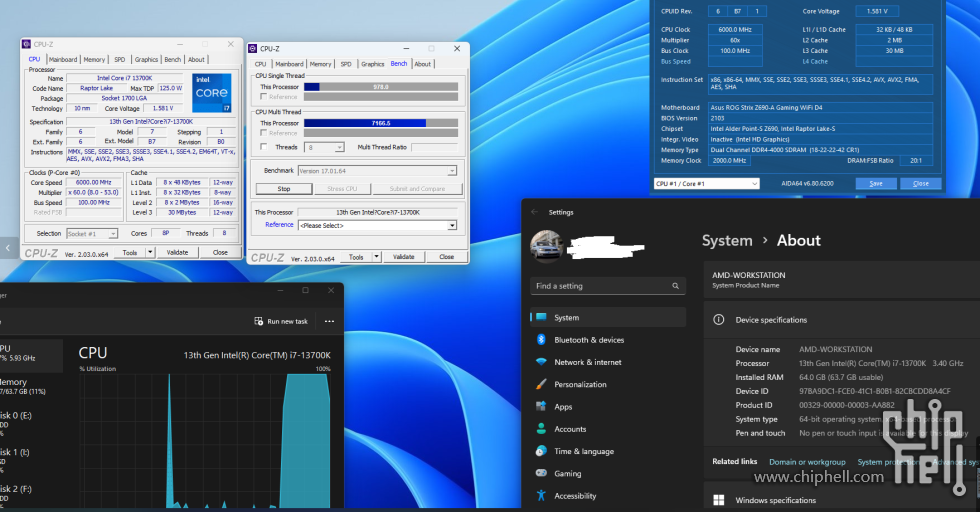This screenshot has height=512, width=980.
Task: Click the Find a setting search box
Action: 606,286
